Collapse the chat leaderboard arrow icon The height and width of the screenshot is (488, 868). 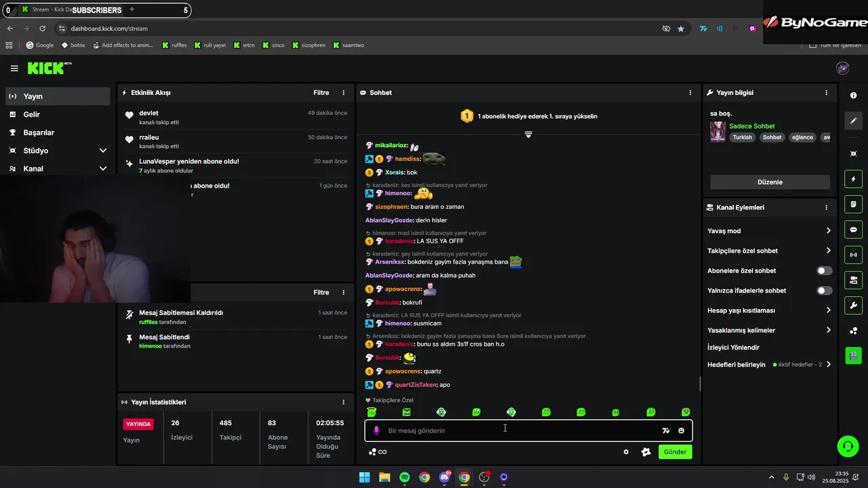click(x=528, y=134)
